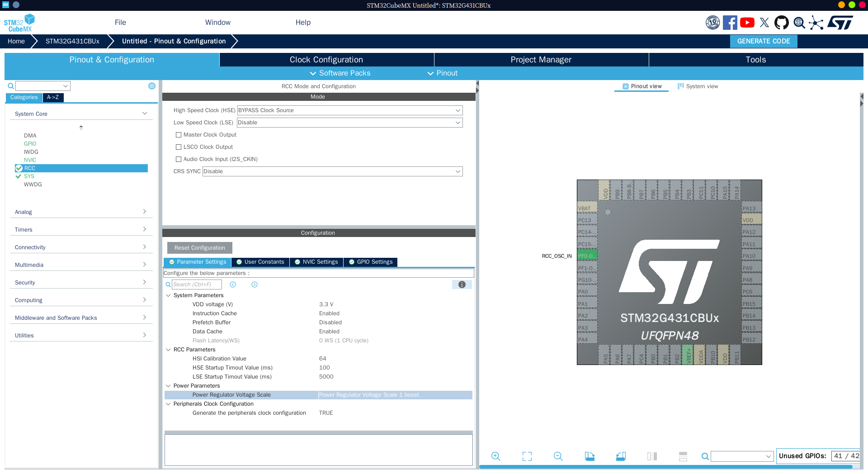868x474 pixels.
Task: Open the Facebook icon link
Action: [730, 23]
